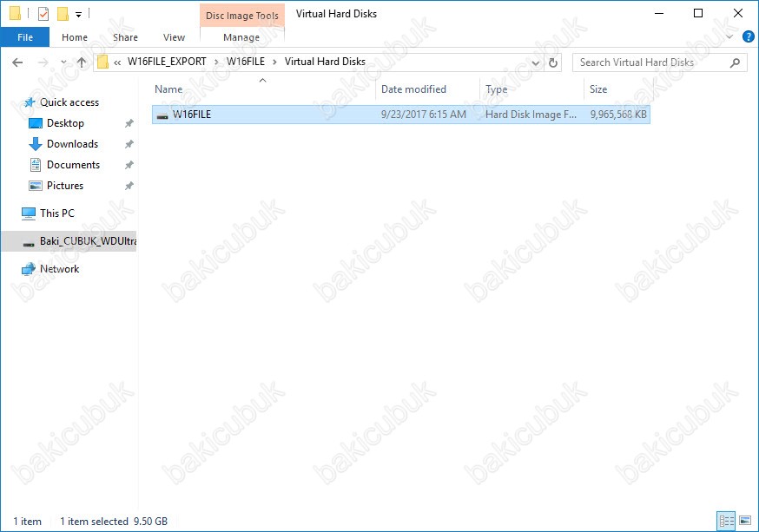
Task: Click the This PC monitor icon
Action: [29, 213]
